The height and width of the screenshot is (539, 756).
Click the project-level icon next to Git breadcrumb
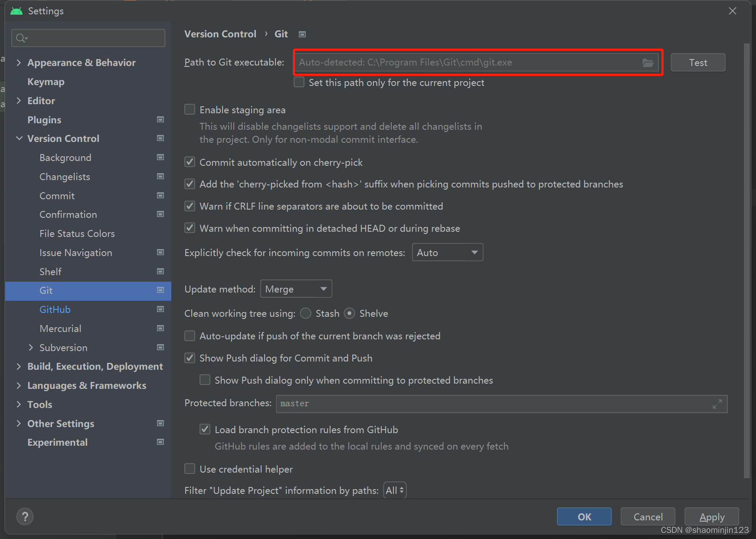302,34
